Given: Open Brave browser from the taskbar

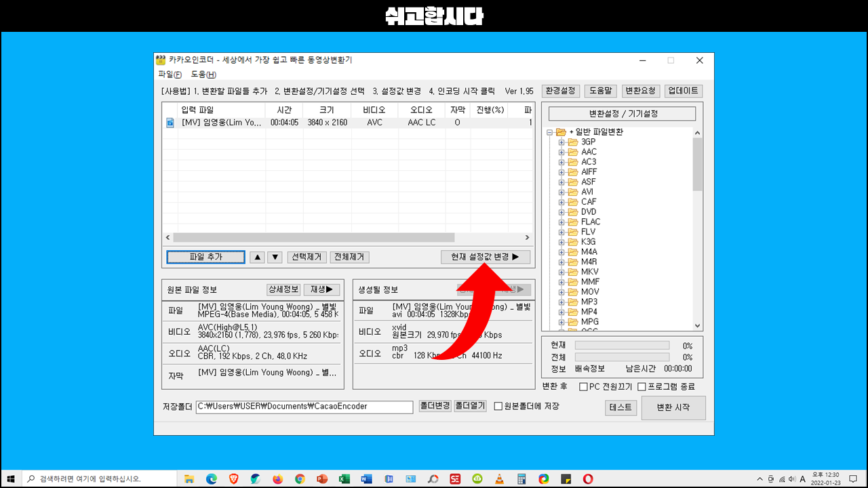Looking at the screenshot, I should pos(234,479).
